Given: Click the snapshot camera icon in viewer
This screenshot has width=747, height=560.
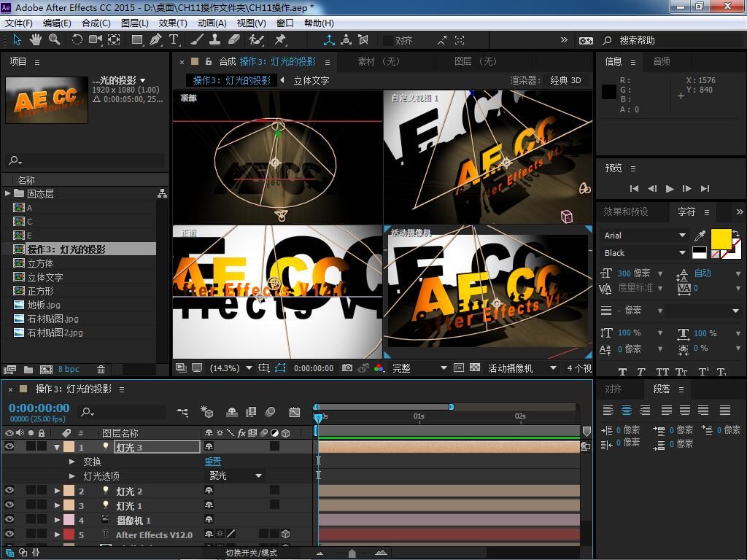Looking at the screenshot, I should point(347,368).
